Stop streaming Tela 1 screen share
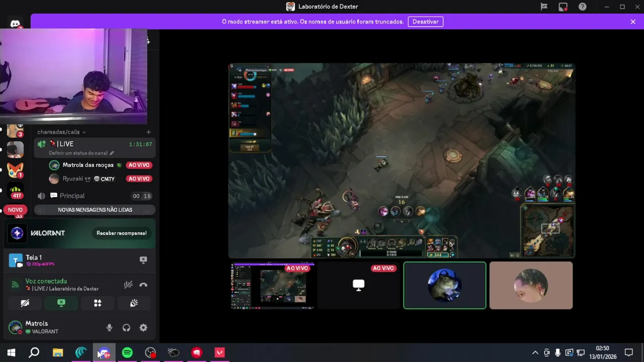The width and height of the screenshot is (644, 362). click(143, 260)
